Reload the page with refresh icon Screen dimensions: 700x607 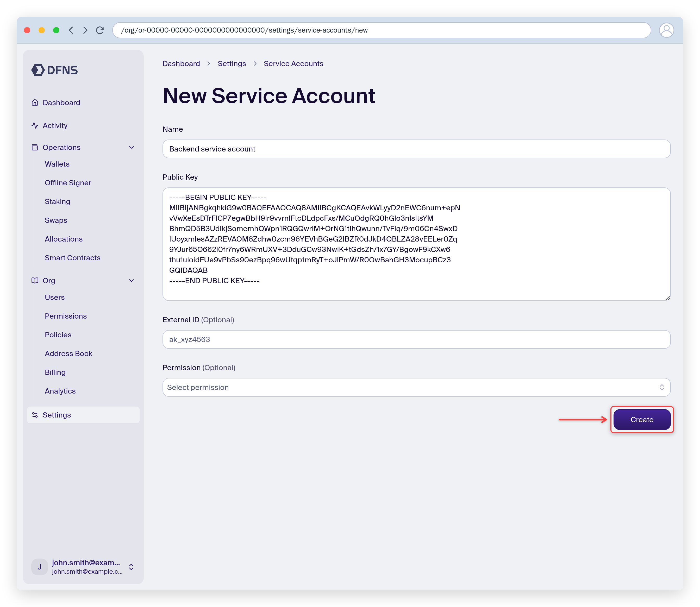(x=100, y=30)
